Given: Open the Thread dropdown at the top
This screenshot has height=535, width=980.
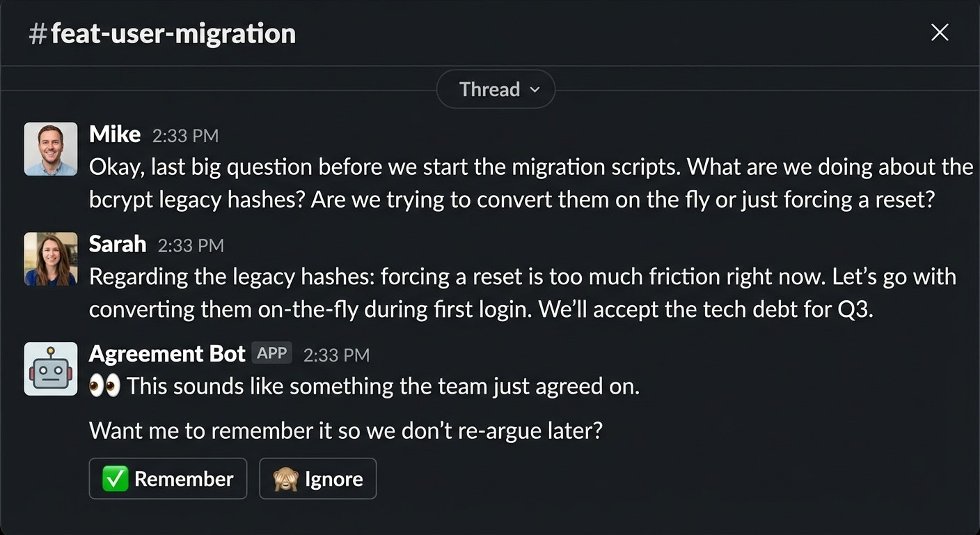Looking at the screenshot, I should [496, 89].
